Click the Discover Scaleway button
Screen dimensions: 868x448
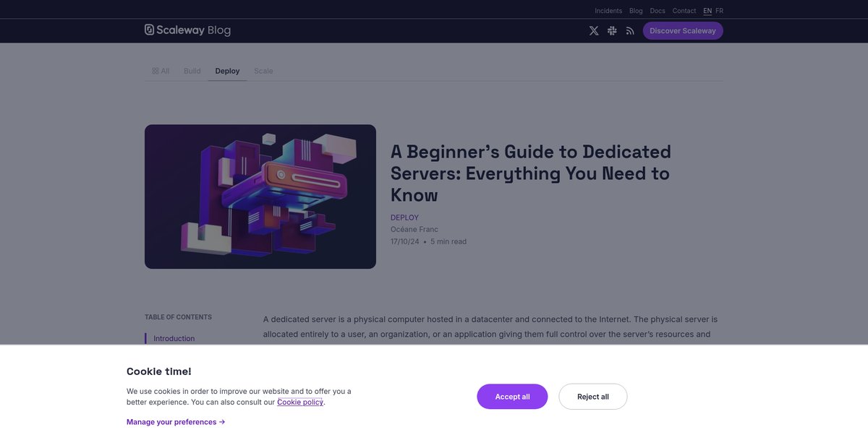(683, 30)
